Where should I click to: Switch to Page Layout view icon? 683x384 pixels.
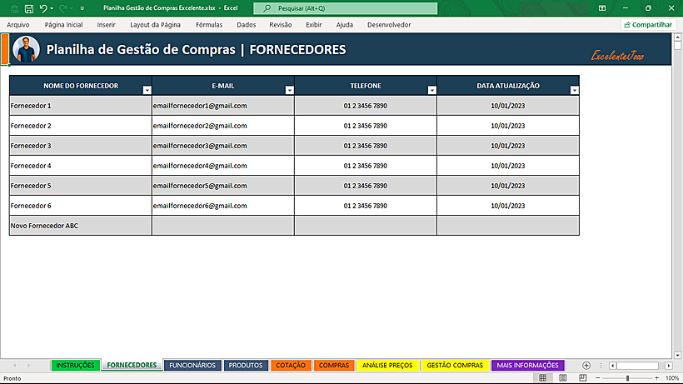(x=563, y=378)
